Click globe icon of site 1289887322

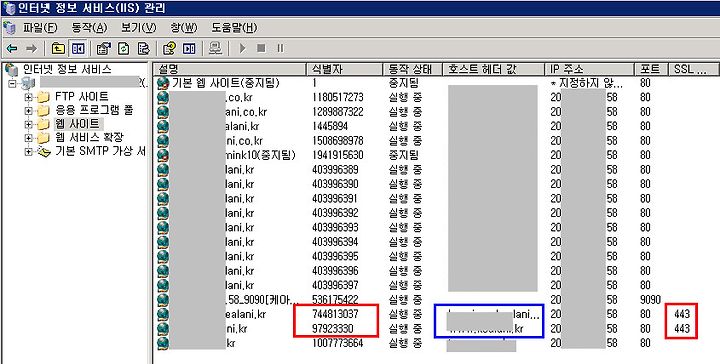(163, 112)
